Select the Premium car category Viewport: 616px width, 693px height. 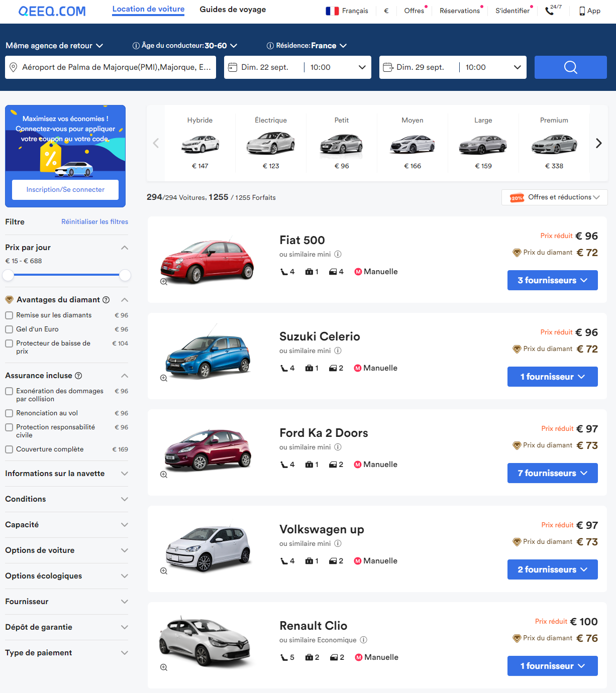[x=554, y=143]
